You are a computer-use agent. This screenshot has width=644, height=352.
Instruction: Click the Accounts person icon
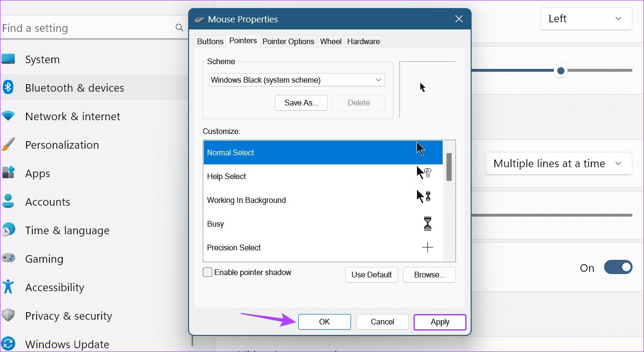coord(8,201)
